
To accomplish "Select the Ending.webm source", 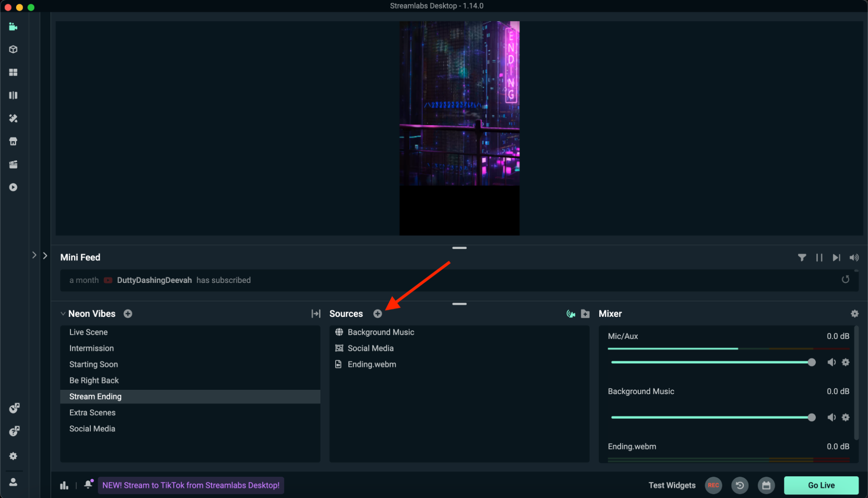I will tap(372, 364).
